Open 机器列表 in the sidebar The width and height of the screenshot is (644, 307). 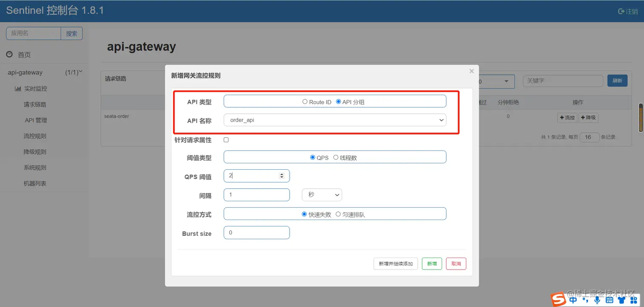[35, 183]
